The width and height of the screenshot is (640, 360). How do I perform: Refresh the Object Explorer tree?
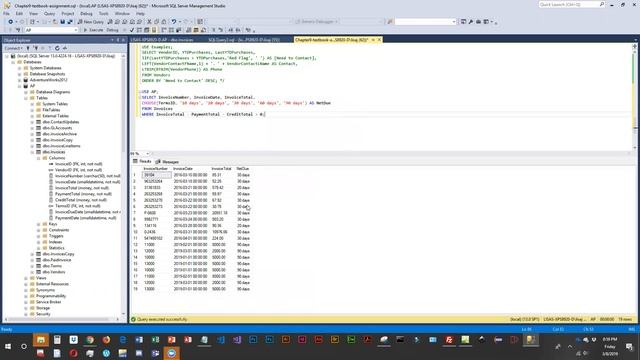(x=57, y=48)
